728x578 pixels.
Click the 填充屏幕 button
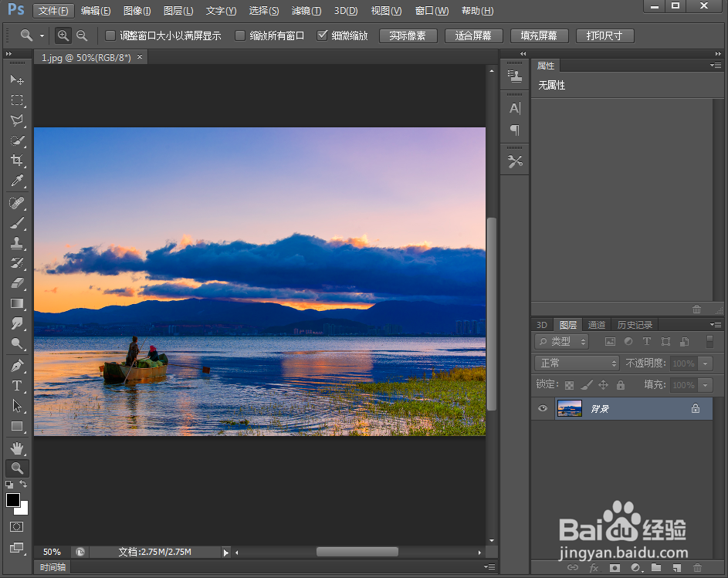[539, 35]
